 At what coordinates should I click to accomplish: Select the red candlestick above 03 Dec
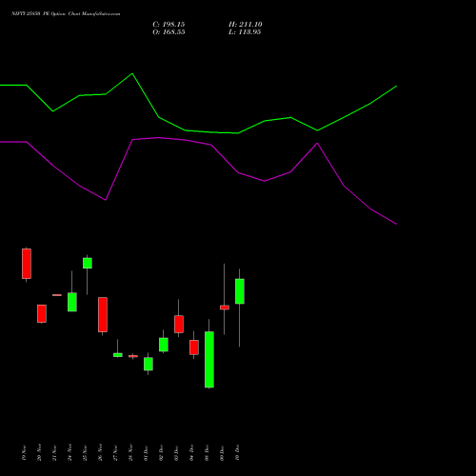179,324
